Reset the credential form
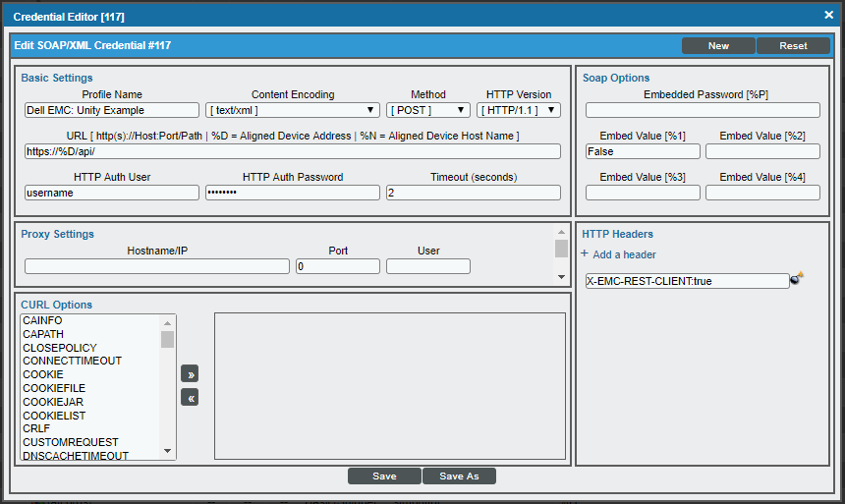The height and width of the screenshot is (504, 845). tap(793, 45)
